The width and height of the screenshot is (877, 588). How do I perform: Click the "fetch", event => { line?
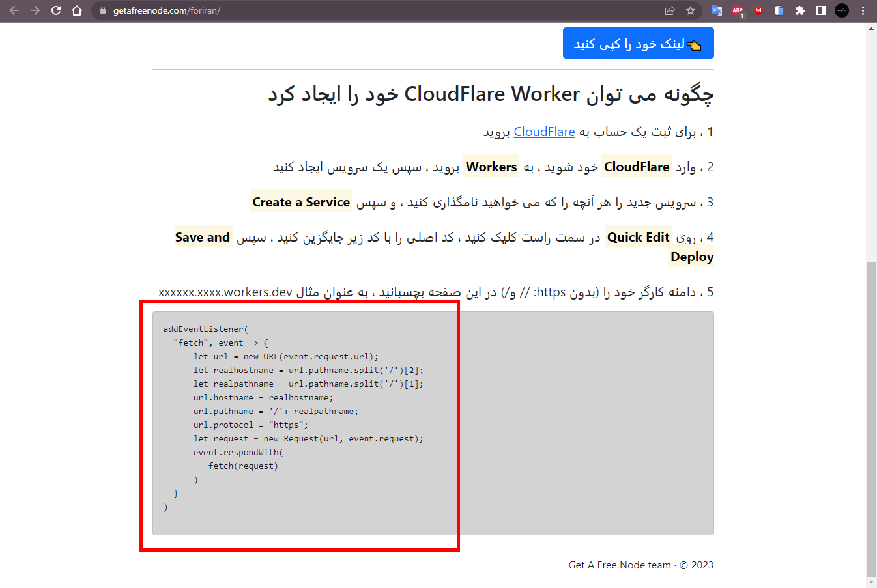(221, 343)
